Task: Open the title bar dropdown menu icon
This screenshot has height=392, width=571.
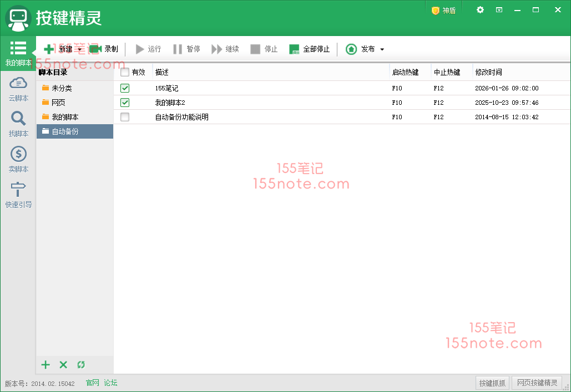Action: (x=499, y=10)
